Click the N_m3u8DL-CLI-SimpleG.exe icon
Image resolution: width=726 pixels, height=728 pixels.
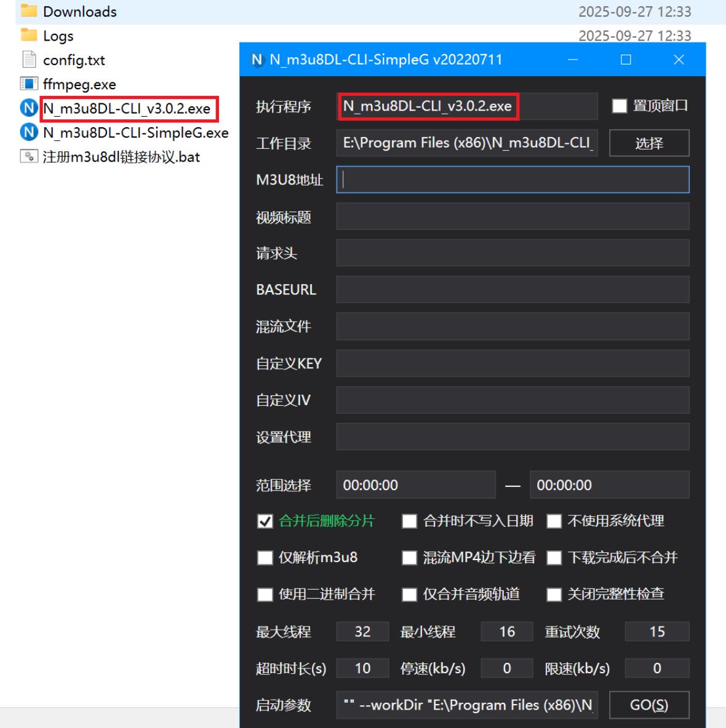point(29,132)
